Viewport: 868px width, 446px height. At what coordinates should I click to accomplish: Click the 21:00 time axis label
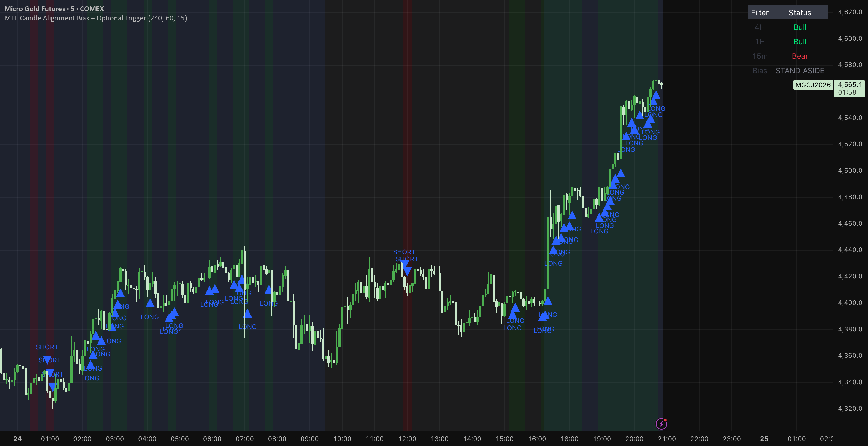(x=667, y=439)
